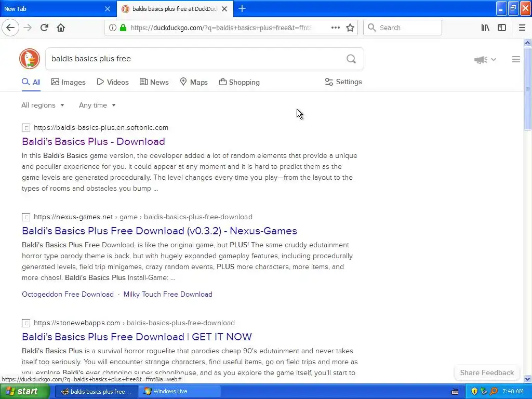Screen dimensions: 532x399
Task: Click the Firefox Search box
Action: pos(403,28)
